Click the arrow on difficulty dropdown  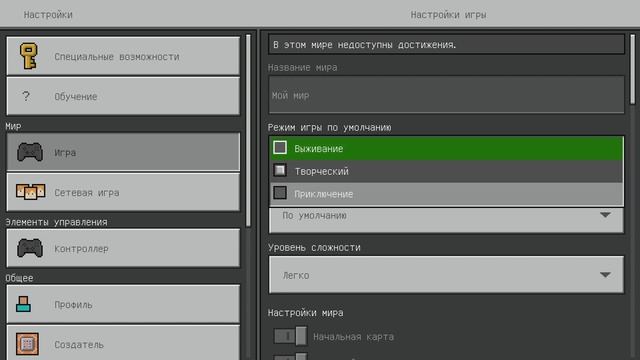point(605,275)
